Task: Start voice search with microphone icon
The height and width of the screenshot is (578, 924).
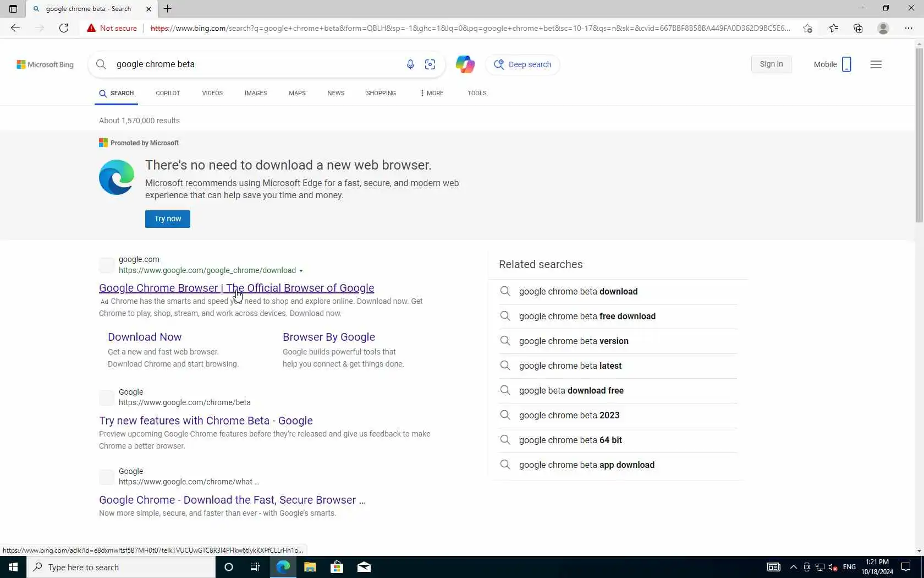Action: point(410,64)
